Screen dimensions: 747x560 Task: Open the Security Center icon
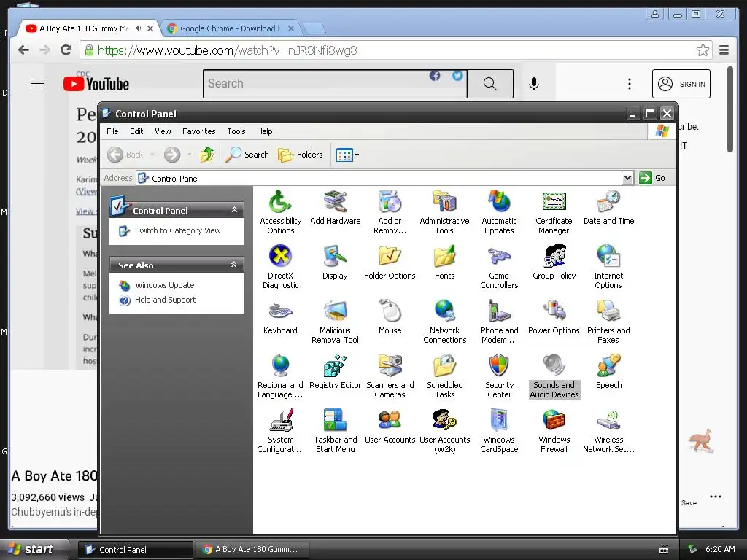pyautogui.click(x=499, y=377)
